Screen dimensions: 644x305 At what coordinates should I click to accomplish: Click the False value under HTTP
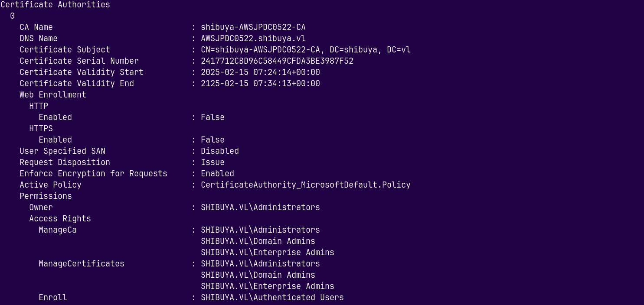212,117
